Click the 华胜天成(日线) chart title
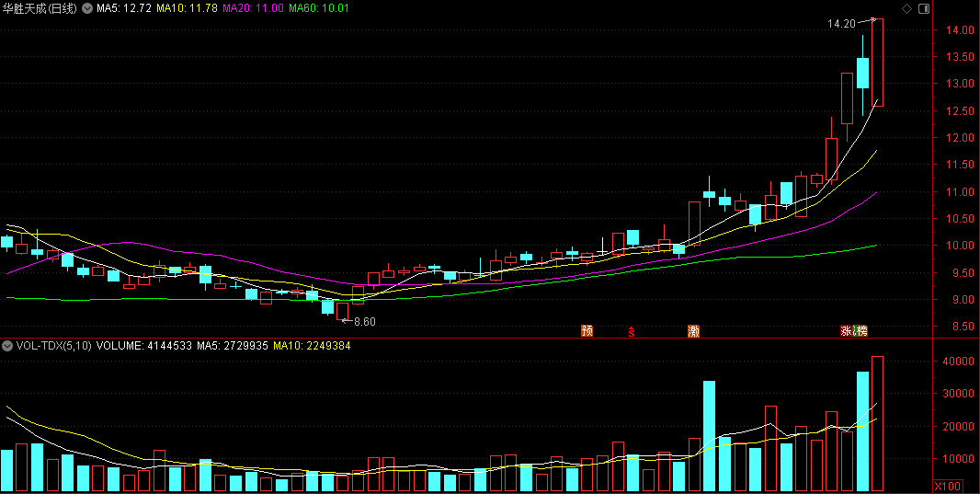Screen dimensions: 980x494 click(x=40, y=9)
